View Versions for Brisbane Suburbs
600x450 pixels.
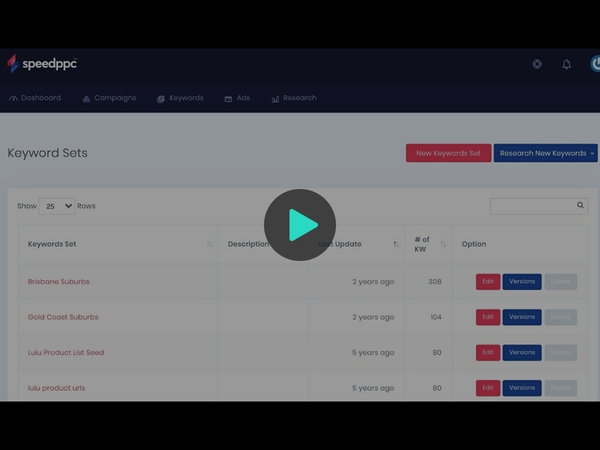point(522,282)
